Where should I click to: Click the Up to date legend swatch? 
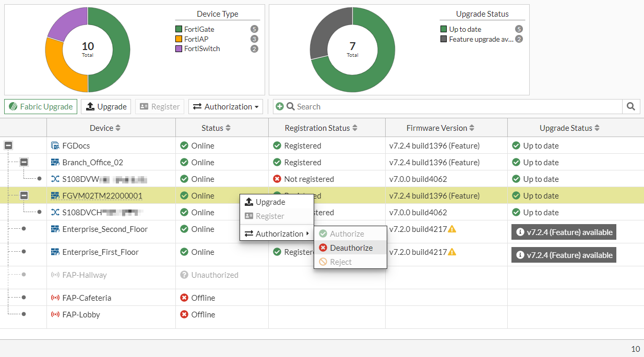coord(444,29)
